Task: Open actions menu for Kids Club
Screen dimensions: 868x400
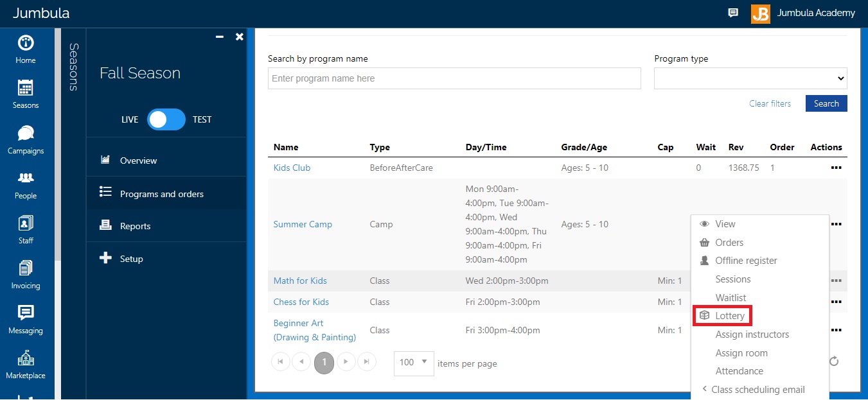Action: [836, 168]
